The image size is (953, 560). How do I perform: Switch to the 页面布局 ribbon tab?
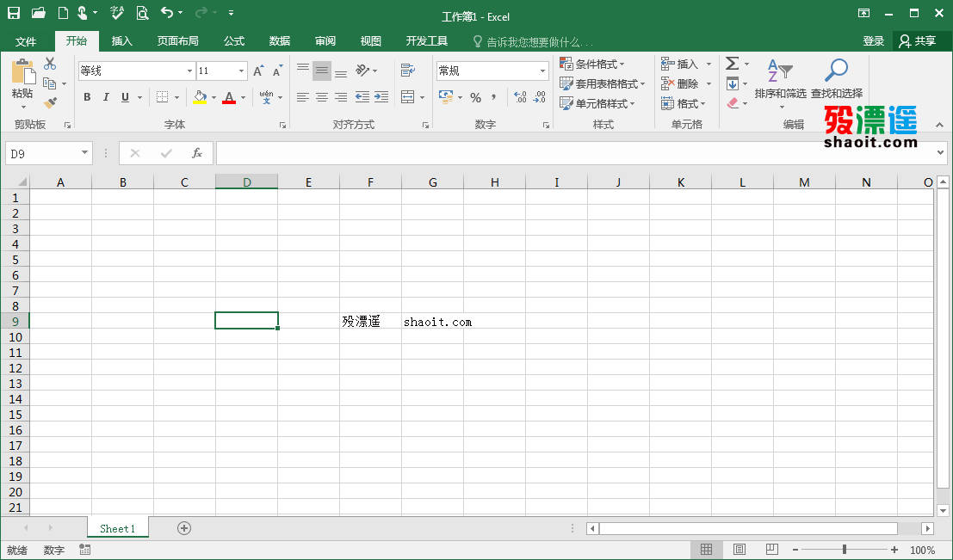tap(177, 41)
